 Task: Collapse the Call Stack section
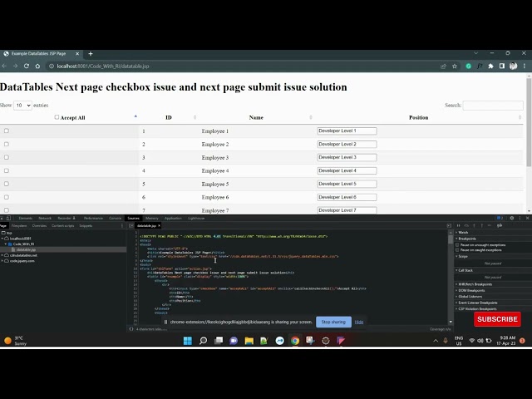coord(465,270)
